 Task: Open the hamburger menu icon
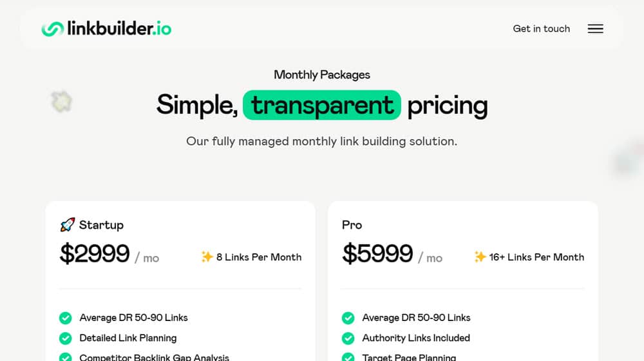[x=595, y=29]
